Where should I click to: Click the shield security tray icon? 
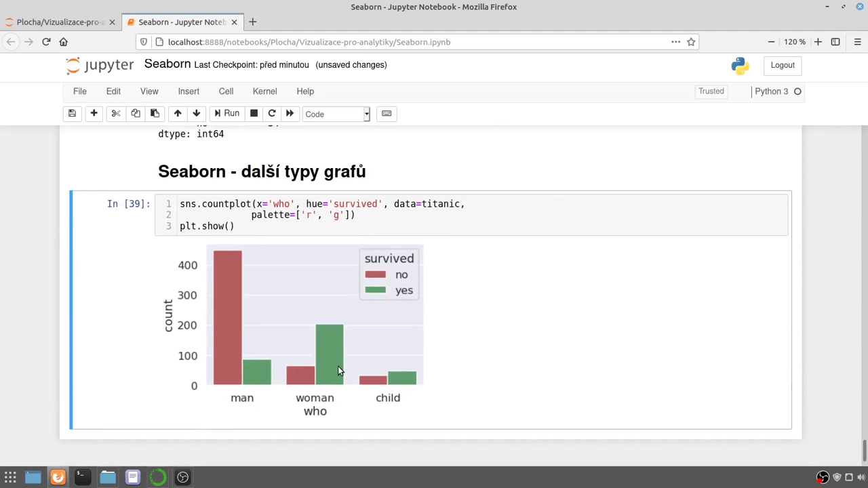click(837, 477)
